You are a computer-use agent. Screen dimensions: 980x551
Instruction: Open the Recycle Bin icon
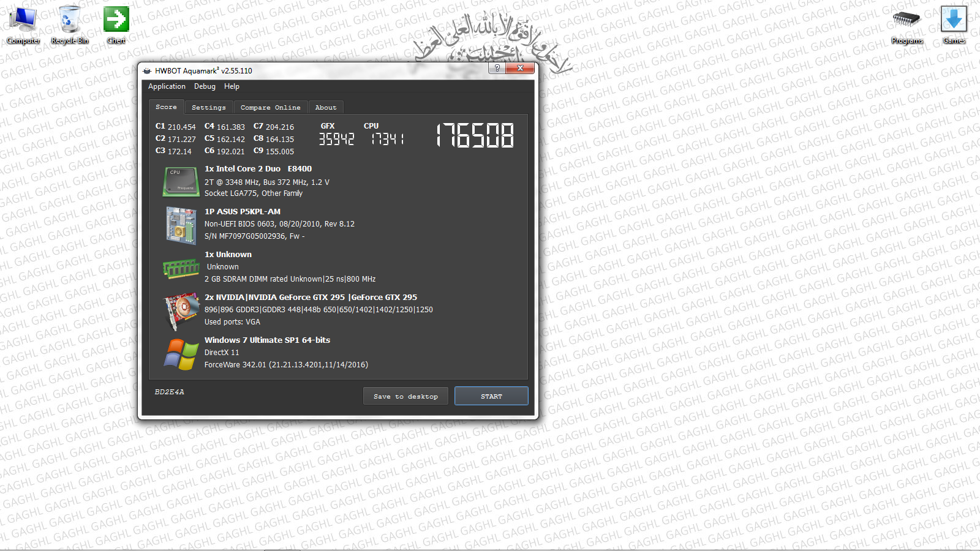70,24
